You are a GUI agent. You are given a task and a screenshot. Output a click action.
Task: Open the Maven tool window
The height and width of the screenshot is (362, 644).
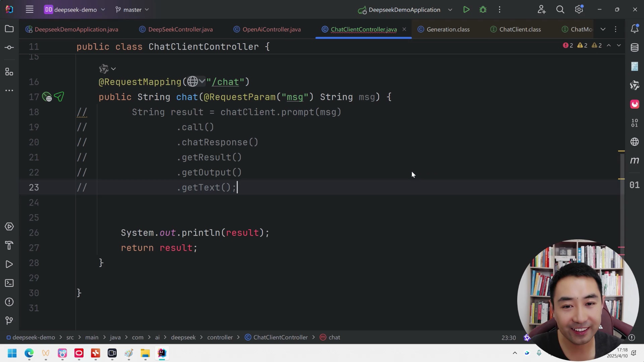[634, 161]
